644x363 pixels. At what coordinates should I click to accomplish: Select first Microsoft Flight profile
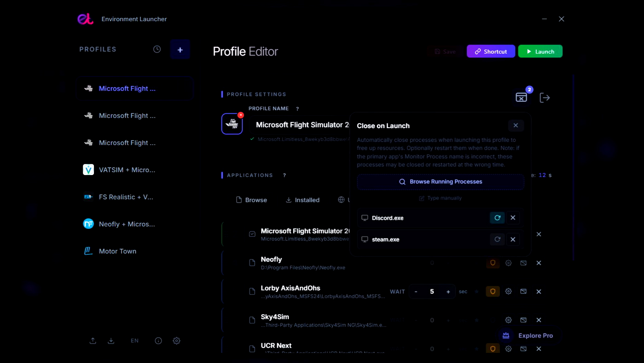[135, 88]
